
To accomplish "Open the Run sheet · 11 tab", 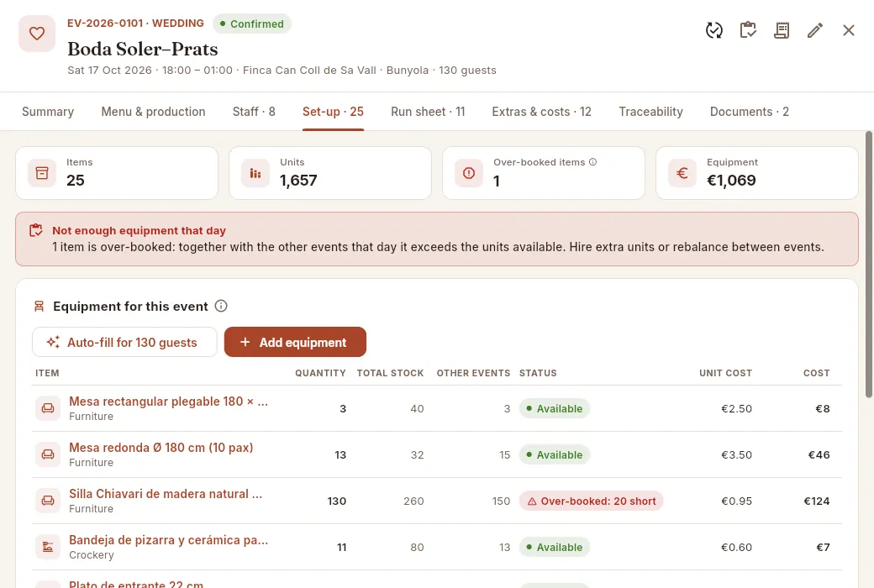I will pyautogui.click(x=428, y=112).
